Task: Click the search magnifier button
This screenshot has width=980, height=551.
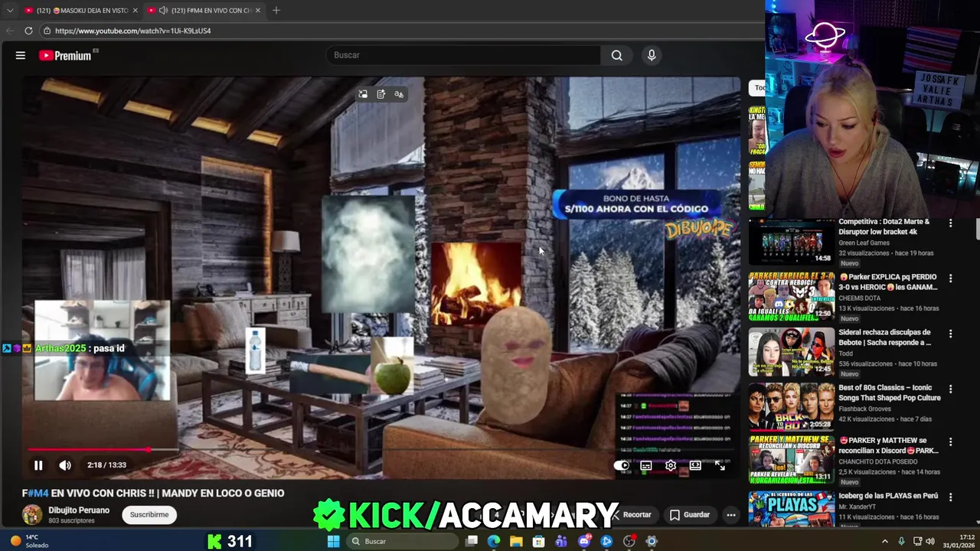Action: pos(616,55)
